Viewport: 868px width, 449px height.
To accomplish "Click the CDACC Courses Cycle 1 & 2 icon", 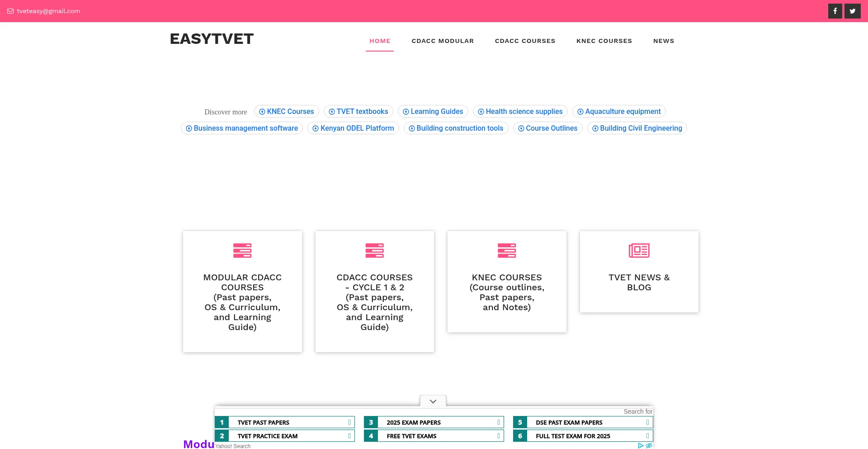I will point(374,250).
